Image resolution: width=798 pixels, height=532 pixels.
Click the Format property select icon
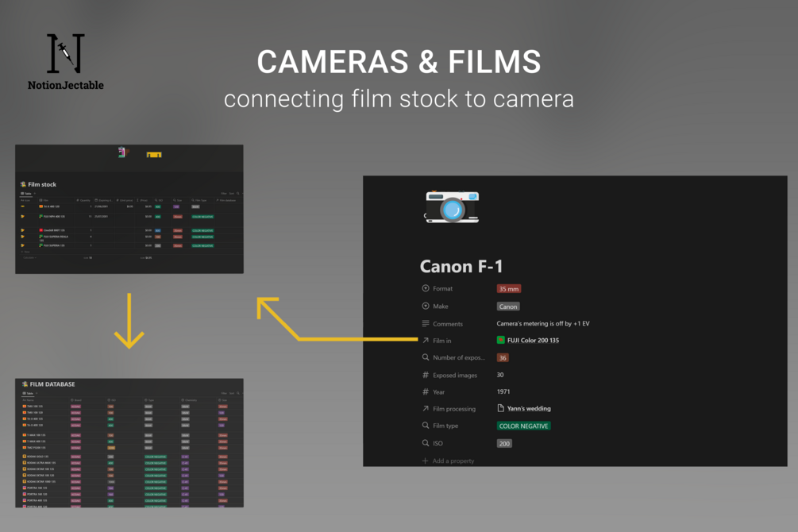(426, 288)
